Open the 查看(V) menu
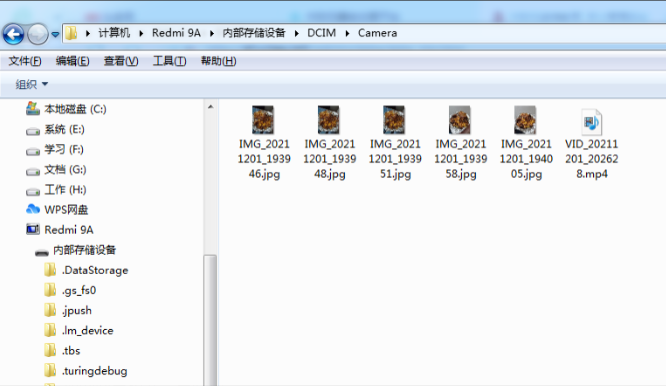Screen dimensions: 666x386 pyautogui.click(x=121, y=61)
